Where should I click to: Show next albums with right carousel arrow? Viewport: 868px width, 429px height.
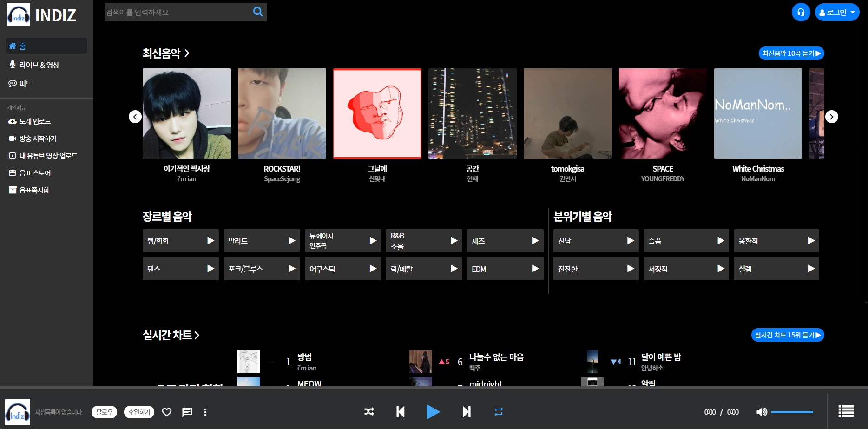point(832,117)
